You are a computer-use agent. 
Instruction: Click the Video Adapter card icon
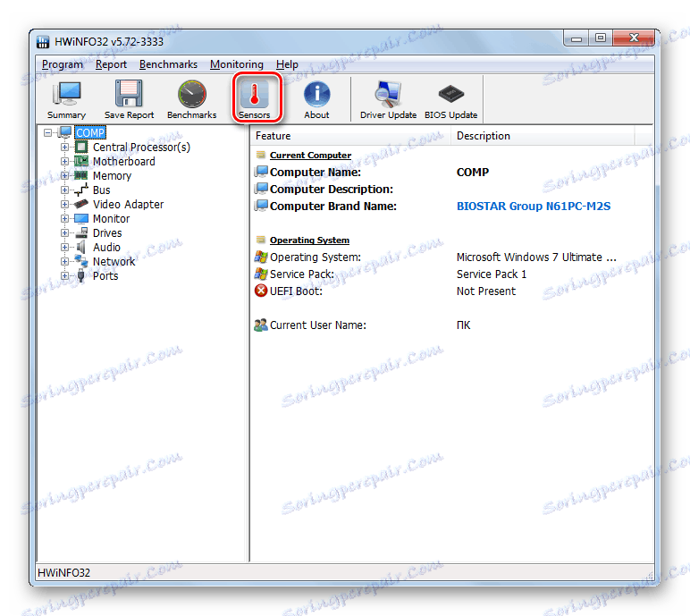click(81, 204)
